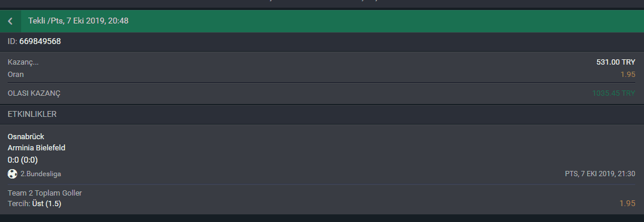Image resolution: width=644 pixels, height=222 pixels.
Task: Select the bet header Tekli /Pts, 7 Eki 2019
Action: point(78,21)
